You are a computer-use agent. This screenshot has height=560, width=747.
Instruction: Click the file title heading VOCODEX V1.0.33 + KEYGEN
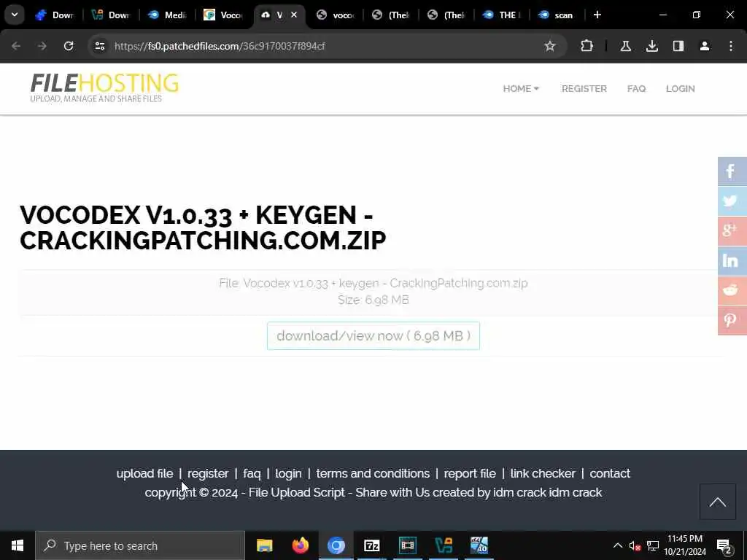(x=203, y=227)
